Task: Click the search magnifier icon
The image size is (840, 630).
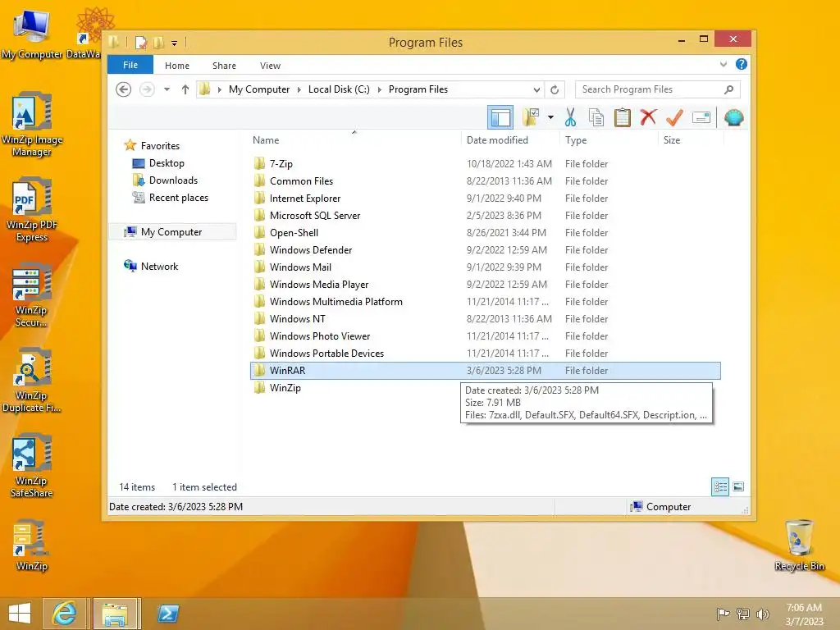Action: 728,89
